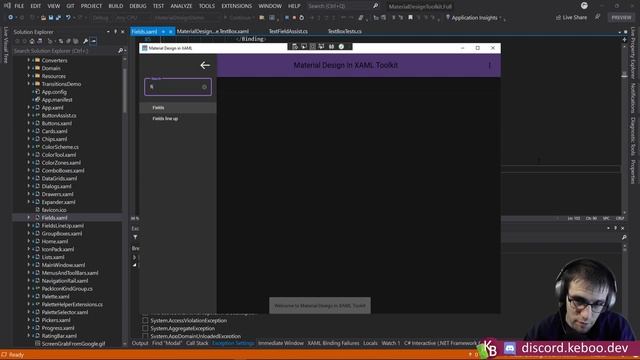Screen dimensions: 640x360
Task: Switch to the Call Stack tab
Action: pyautogui.click(x=197, y=343)
